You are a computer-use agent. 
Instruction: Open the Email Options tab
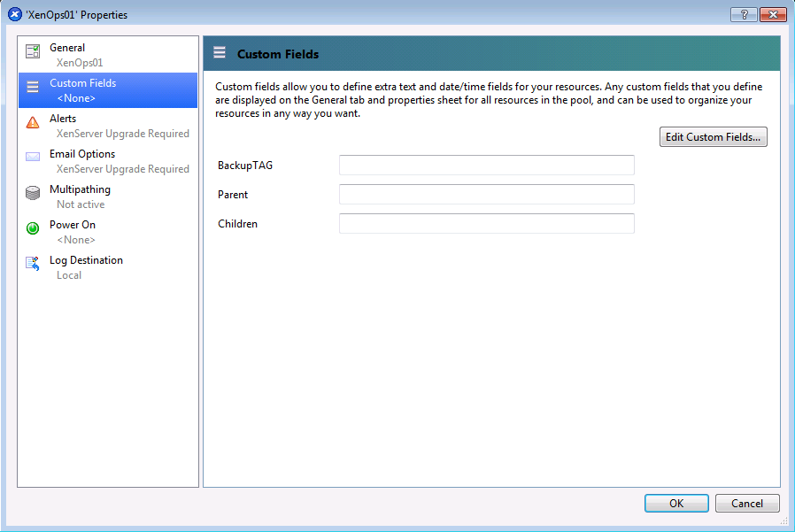(108, 161)
